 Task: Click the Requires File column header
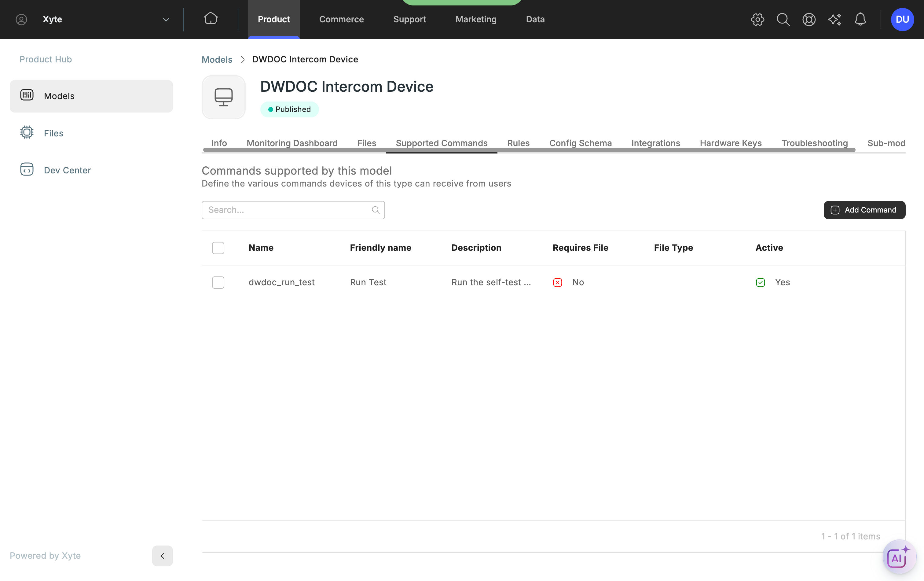click(581, 248)
